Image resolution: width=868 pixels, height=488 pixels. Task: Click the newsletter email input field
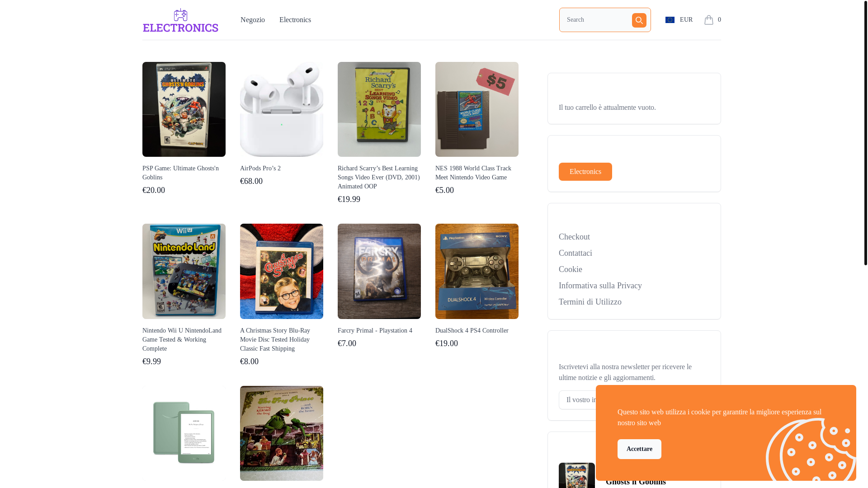[x=577, y=400]
